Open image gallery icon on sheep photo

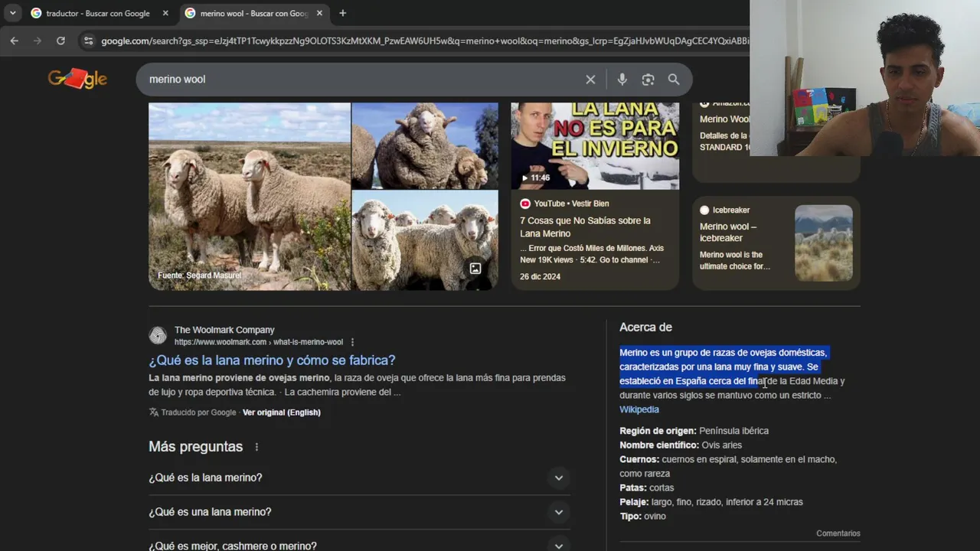[475, 269]
